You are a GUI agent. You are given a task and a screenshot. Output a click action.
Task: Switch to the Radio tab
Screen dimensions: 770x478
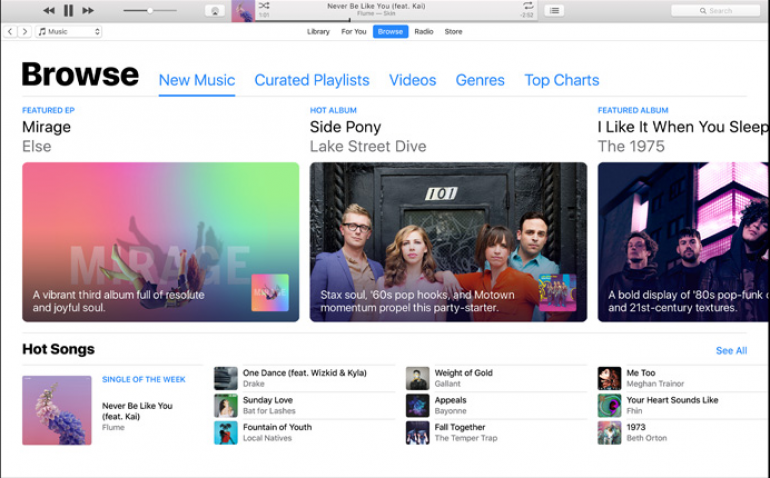[424, 31]
